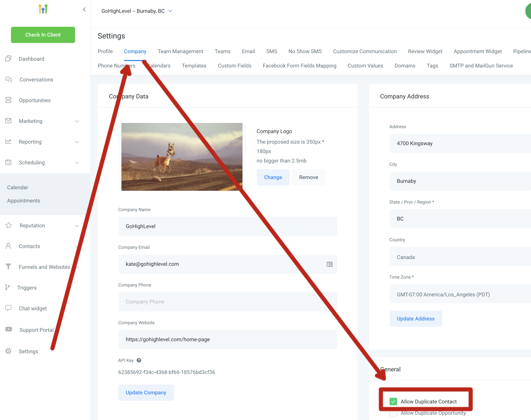Open the Custom Fields tab

(x=234, y=66)
